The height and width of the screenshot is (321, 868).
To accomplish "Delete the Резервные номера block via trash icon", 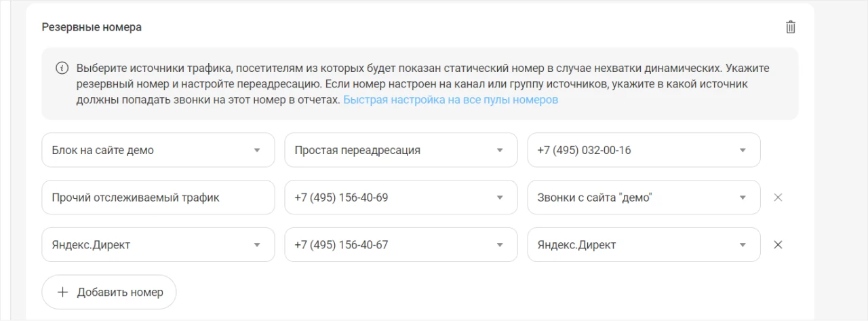I will click(790, 27).
